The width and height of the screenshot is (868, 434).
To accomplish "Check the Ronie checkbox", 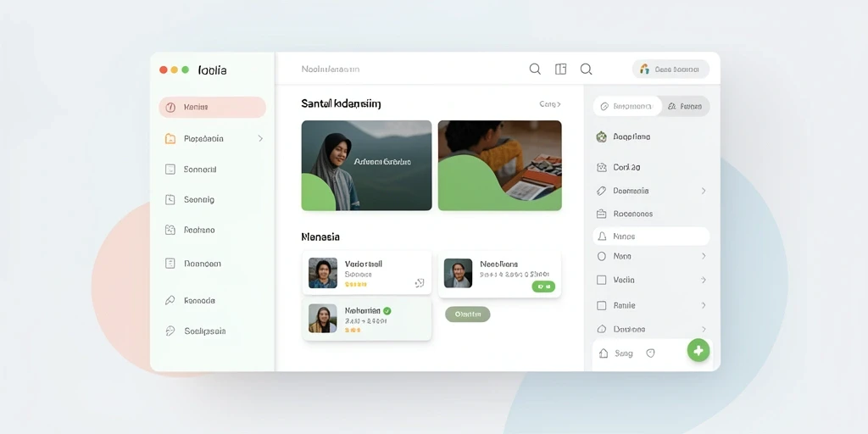I will [602, 305].
